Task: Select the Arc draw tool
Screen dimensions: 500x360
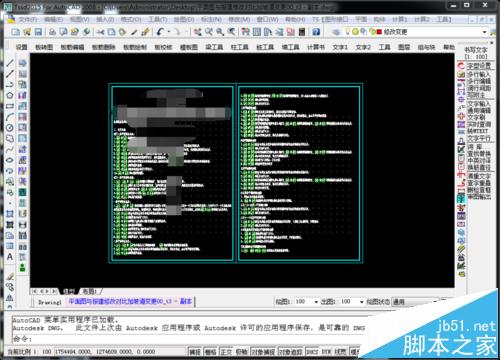Action: click(x=10, y=117)
